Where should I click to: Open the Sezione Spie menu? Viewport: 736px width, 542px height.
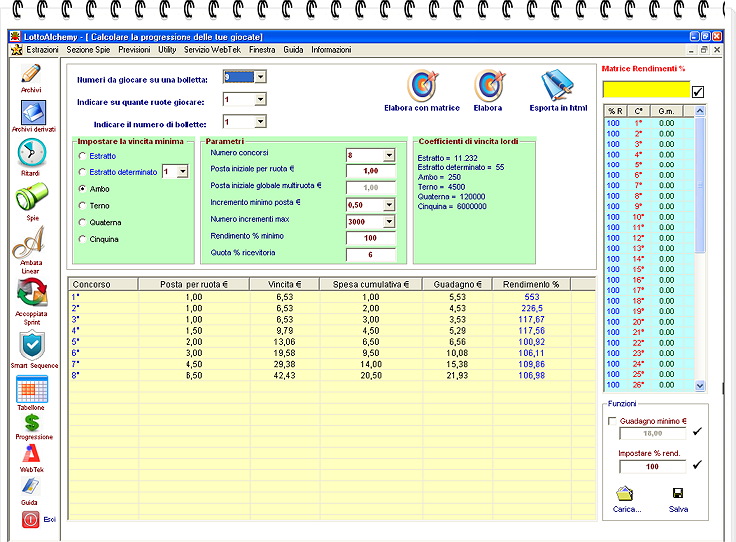coord(88,50)
